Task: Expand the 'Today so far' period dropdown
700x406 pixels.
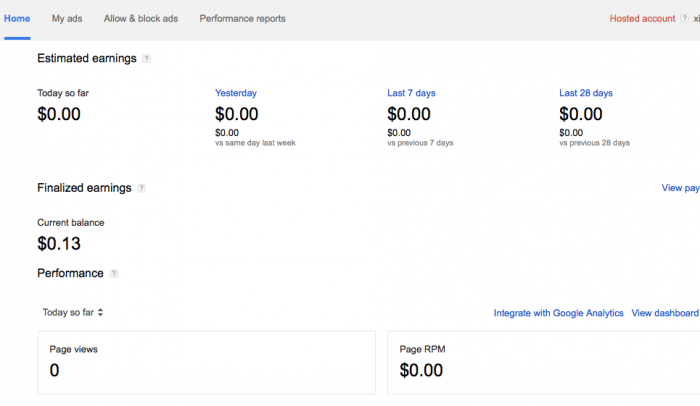Action: pyautogui.click(x=73, y=312)
